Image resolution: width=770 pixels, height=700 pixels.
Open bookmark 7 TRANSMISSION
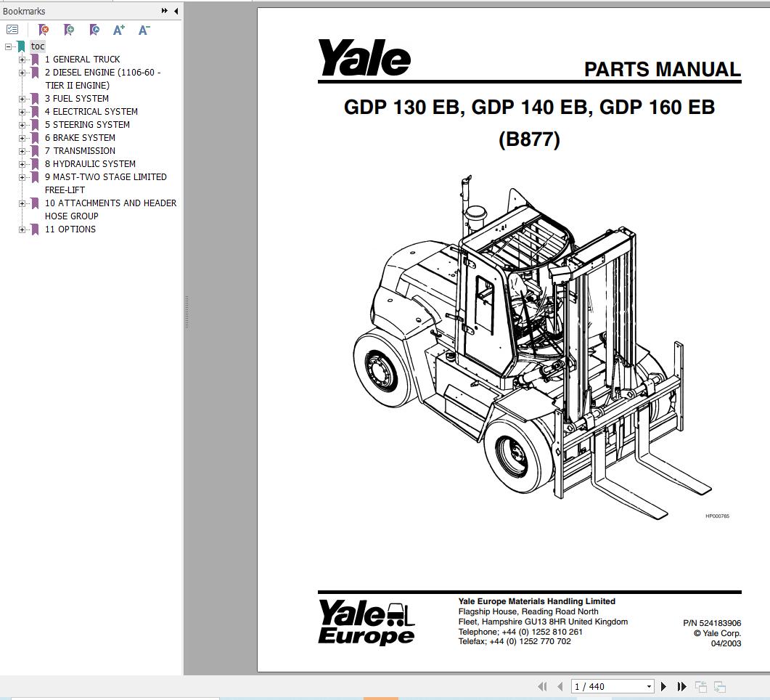click(x=80, y=151)
